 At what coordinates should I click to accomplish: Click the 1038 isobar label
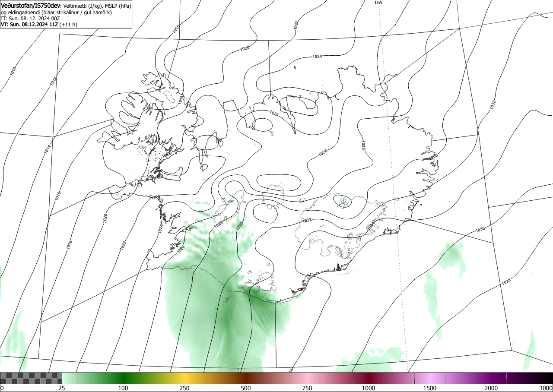point(506,281)
